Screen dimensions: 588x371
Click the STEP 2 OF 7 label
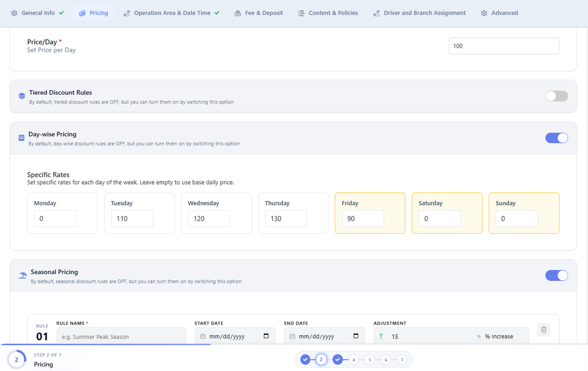(48, 355)
